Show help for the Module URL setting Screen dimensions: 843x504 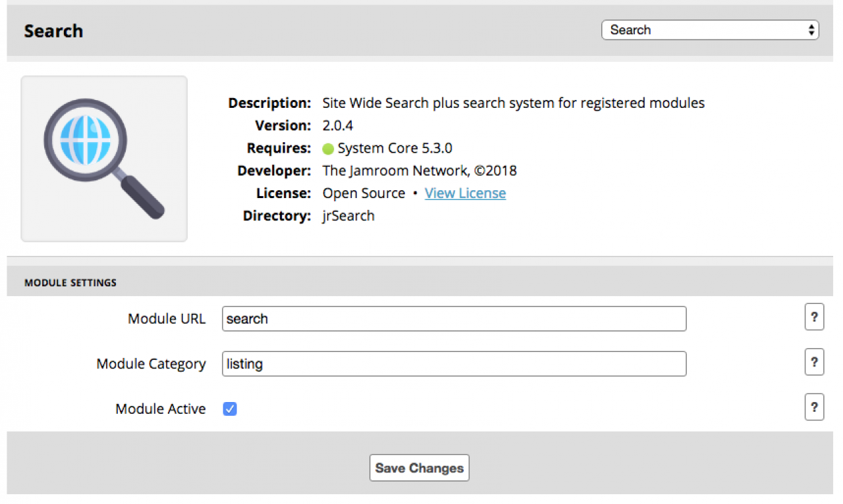(x=814, y=318)
